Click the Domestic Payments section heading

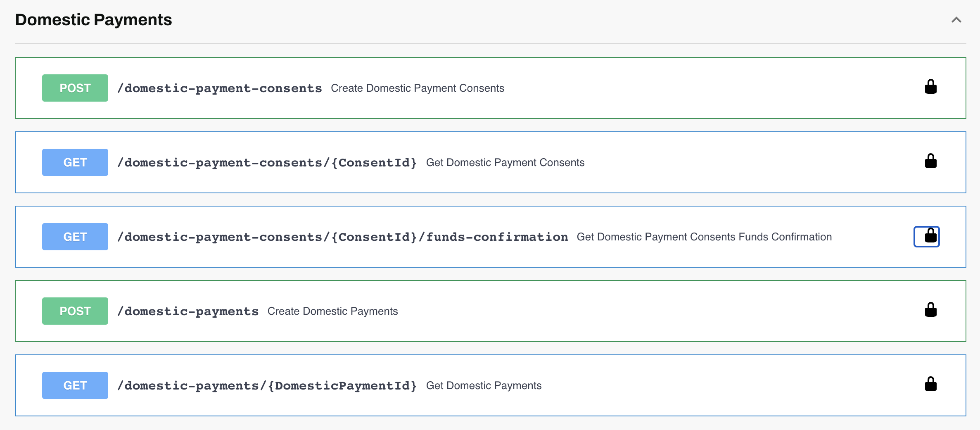[93, 20]
